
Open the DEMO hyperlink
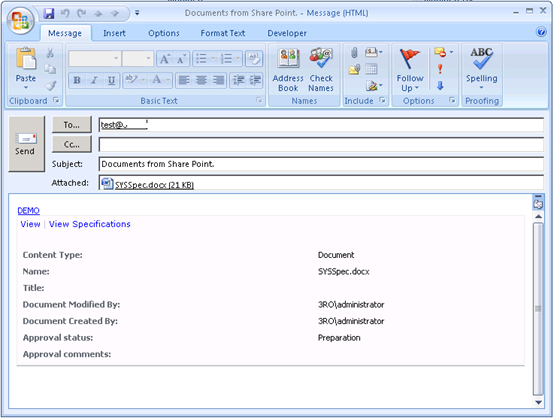(29, 211)
